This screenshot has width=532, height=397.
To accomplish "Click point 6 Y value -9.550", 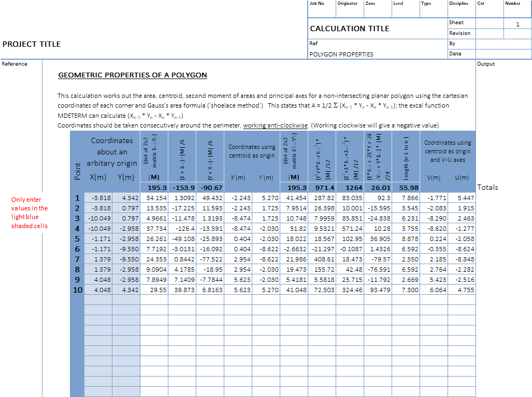I will [x=126, y=249].
